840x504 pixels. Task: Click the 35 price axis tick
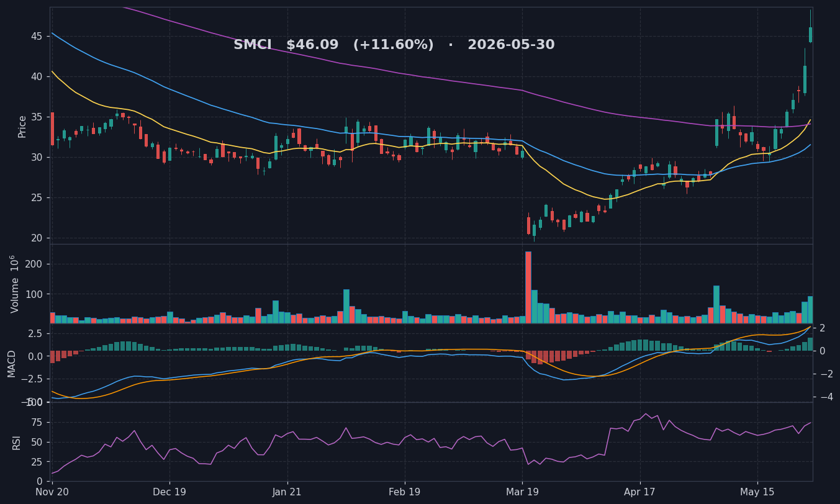(36, 117)
